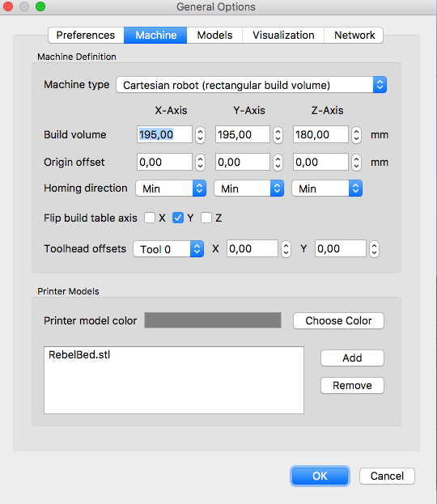Click the green zoom window button

40,6
